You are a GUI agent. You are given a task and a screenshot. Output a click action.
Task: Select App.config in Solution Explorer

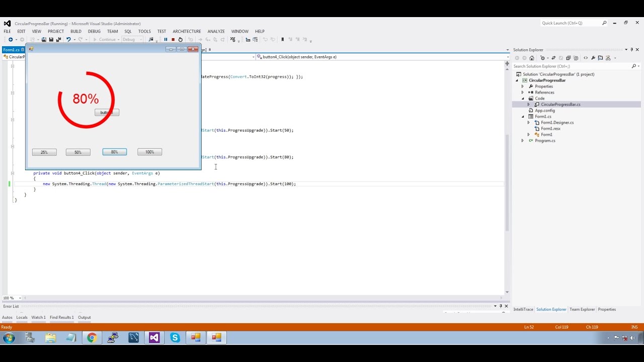click(x=545, y=111)
